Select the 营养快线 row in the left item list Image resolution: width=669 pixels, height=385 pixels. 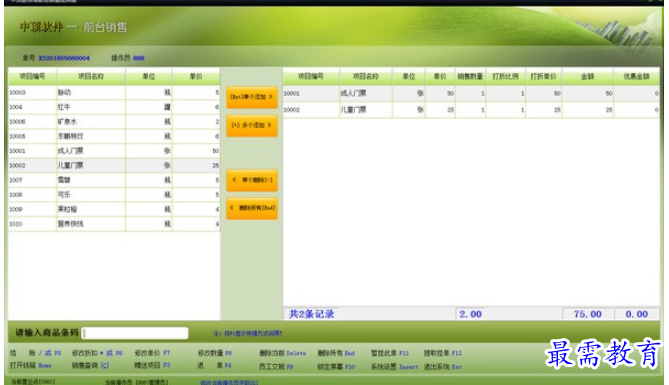(x=114, y=224)
